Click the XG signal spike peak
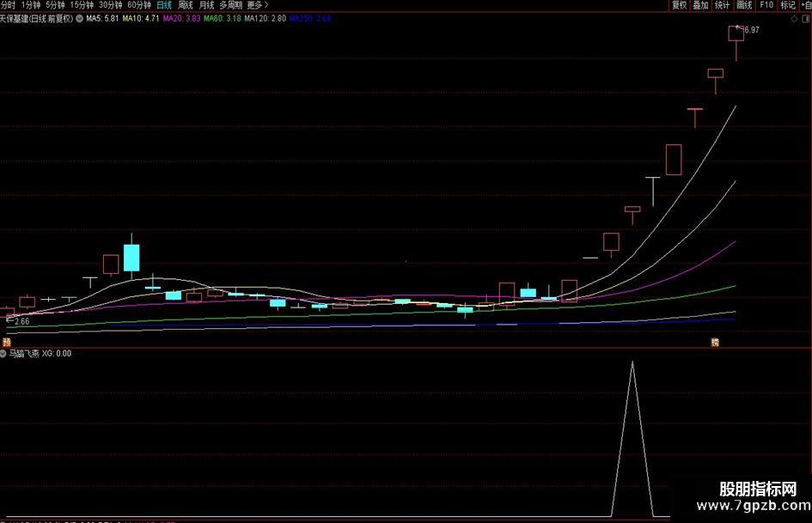 coord(632,363)
